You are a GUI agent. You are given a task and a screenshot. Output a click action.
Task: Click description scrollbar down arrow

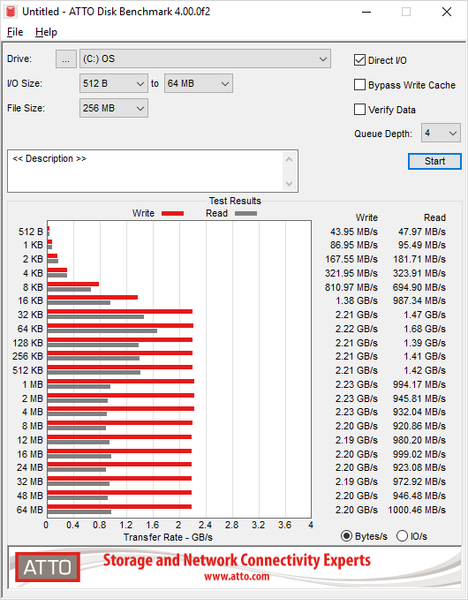pyautogui.click(x=289, y=183)
